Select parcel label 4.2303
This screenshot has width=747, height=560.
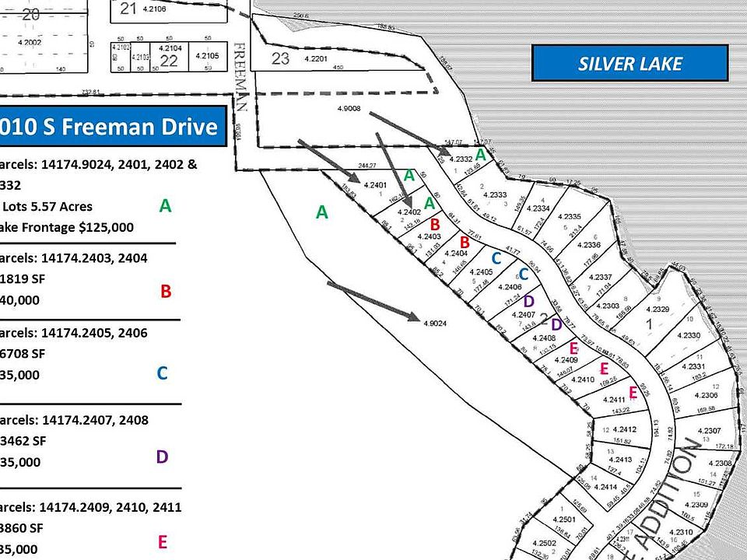pyautogui.click(x=608, y=306)
